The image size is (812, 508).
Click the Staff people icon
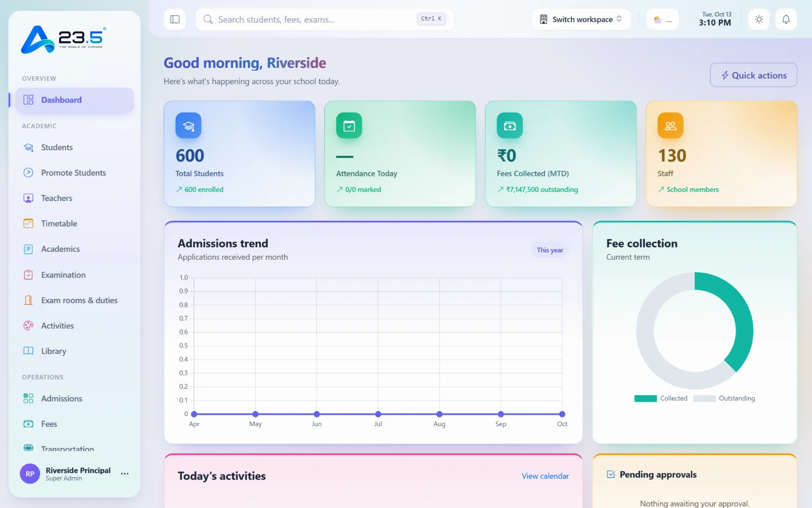click(670, 125)
